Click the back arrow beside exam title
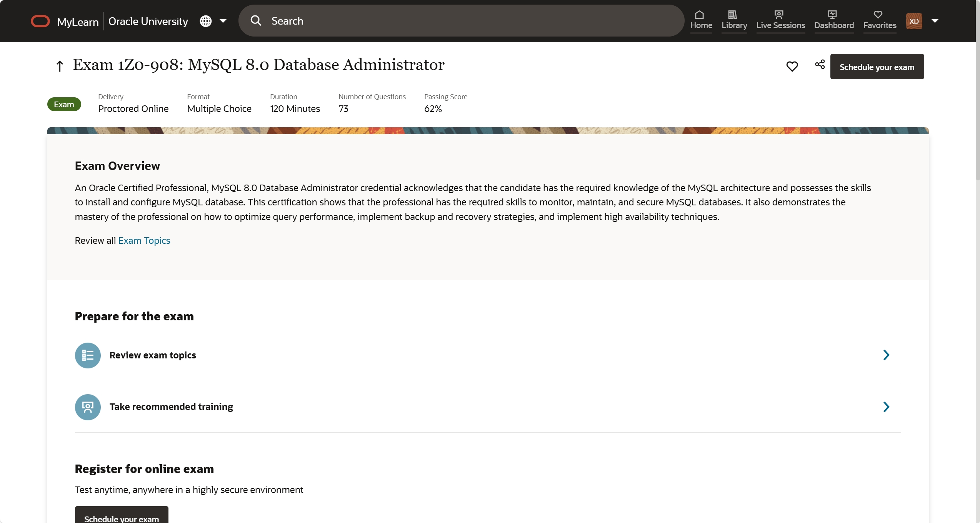This screenshot has height=523, width=980. tap(60, 66)
